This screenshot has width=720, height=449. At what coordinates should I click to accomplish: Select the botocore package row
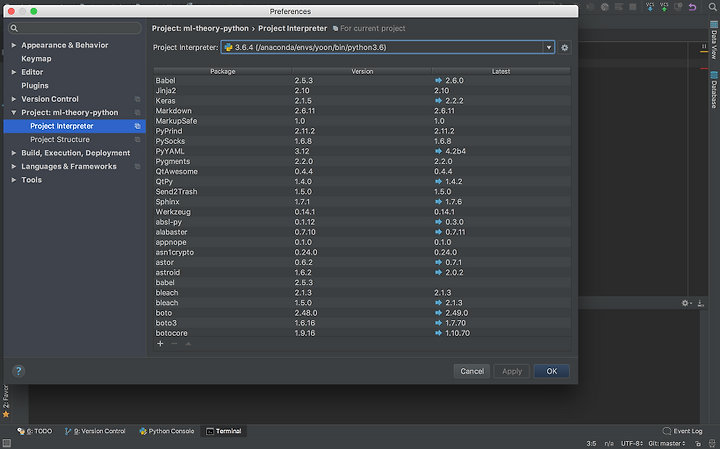pos(362,333)
